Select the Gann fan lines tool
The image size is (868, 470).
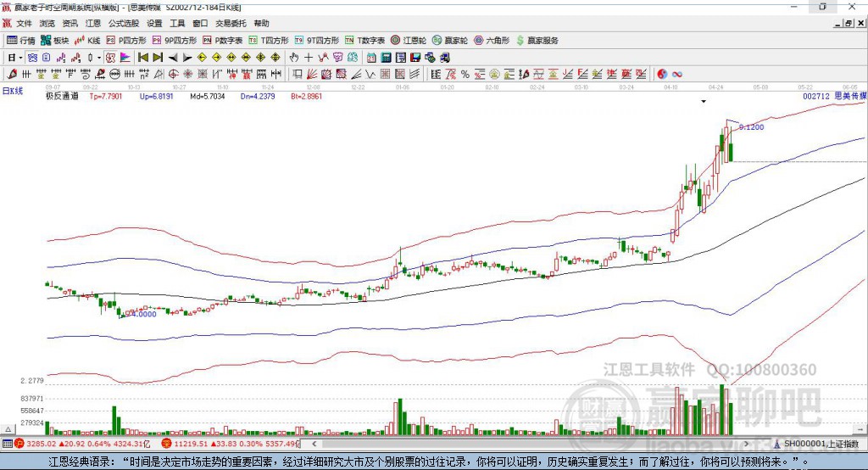[312, 74]
